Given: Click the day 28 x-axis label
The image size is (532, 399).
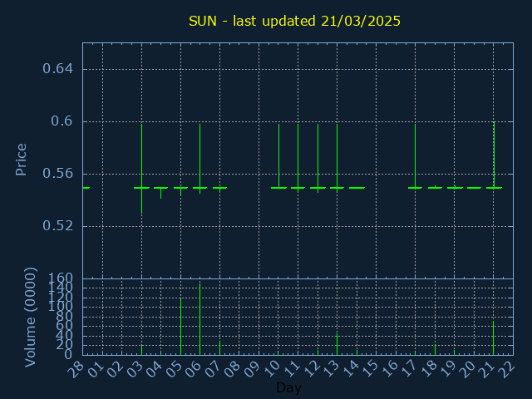Looking at the screenshot, I should click(x=76, y=369).
